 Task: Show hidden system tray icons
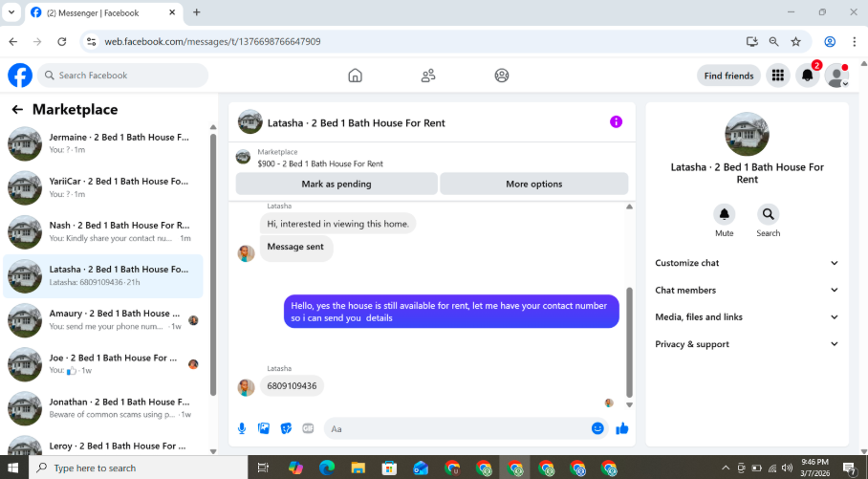(x=726, y=468)
